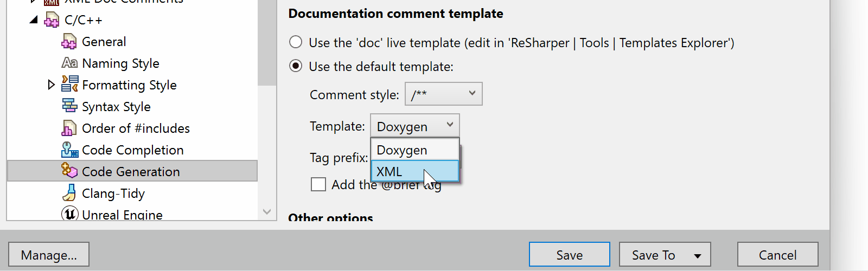
Task: Click the Order of #includes icon
Action: click(x=69, y=128)
